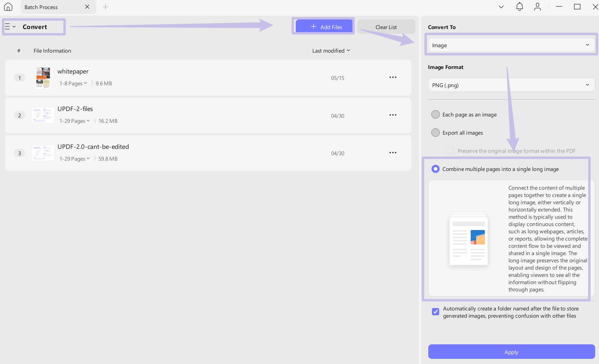
Task: Open the new tab plus icon
Action: [x=105, y=7]
